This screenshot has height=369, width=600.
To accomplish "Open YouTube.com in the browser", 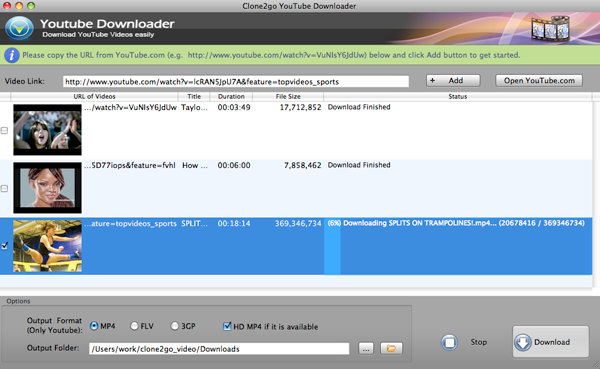I will [539, 80].
